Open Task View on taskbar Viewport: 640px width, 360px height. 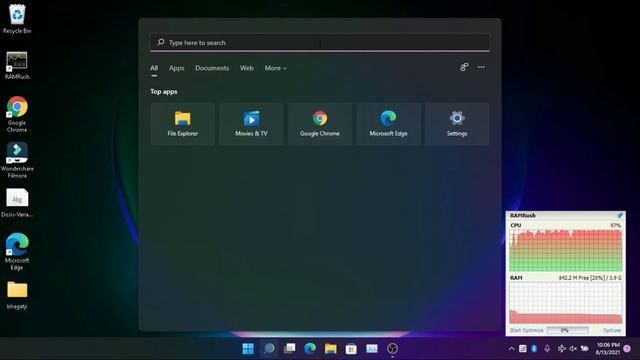click(289, 349)
